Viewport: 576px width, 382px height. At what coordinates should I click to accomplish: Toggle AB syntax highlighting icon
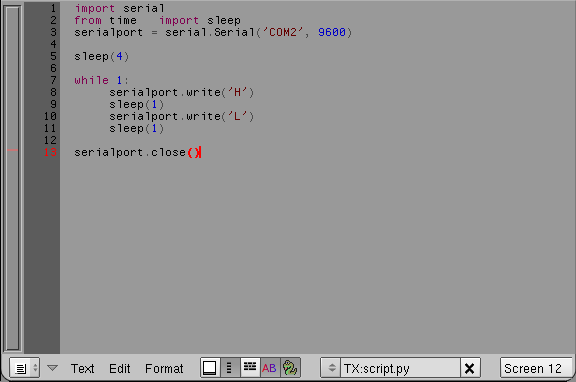(x=269, y=368)
